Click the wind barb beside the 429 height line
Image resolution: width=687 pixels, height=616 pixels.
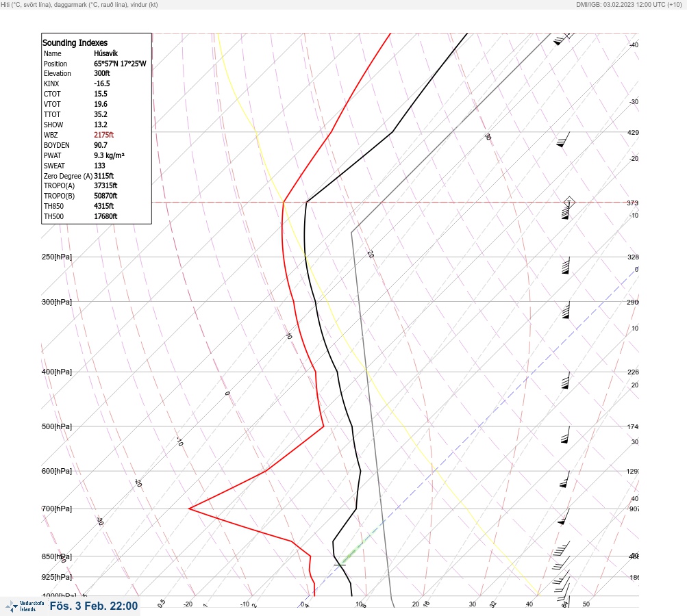coord(563,140)
